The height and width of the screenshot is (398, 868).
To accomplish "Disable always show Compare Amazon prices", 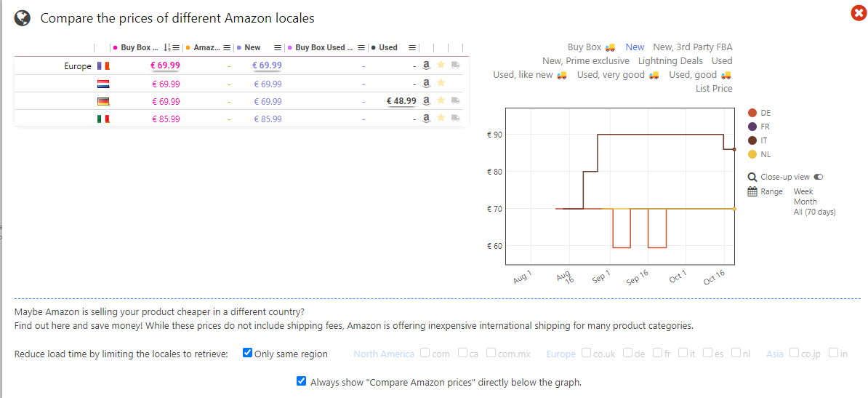I will (x=302, y=381).
